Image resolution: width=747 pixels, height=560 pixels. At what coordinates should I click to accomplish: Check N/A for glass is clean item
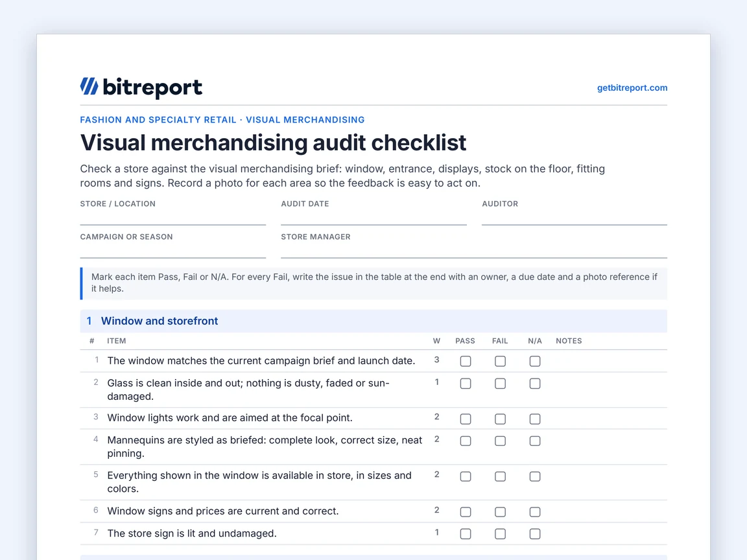tap(535, 383)
